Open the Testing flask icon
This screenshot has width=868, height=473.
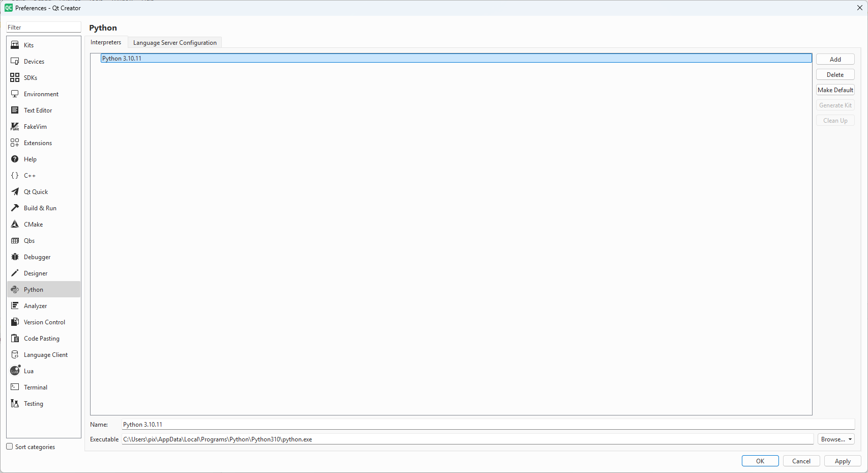click(15, 404)
